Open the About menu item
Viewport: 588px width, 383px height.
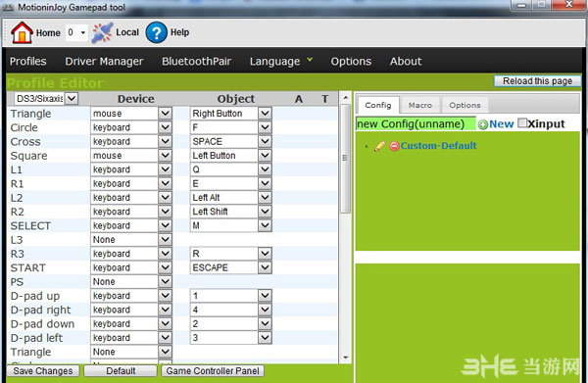pyautogui.click(x=406, y=61)
